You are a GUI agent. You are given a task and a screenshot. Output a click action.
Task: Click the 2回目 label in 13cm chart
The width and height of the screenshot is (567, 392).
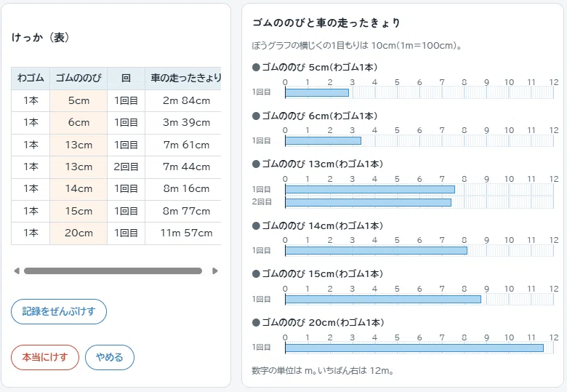[x=262, y=201]
